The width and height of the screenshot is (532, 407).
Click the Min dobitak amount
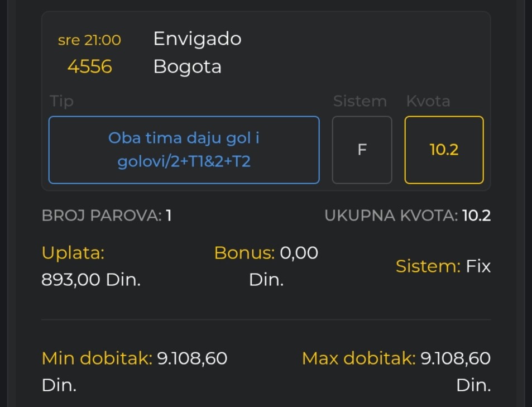192,358
